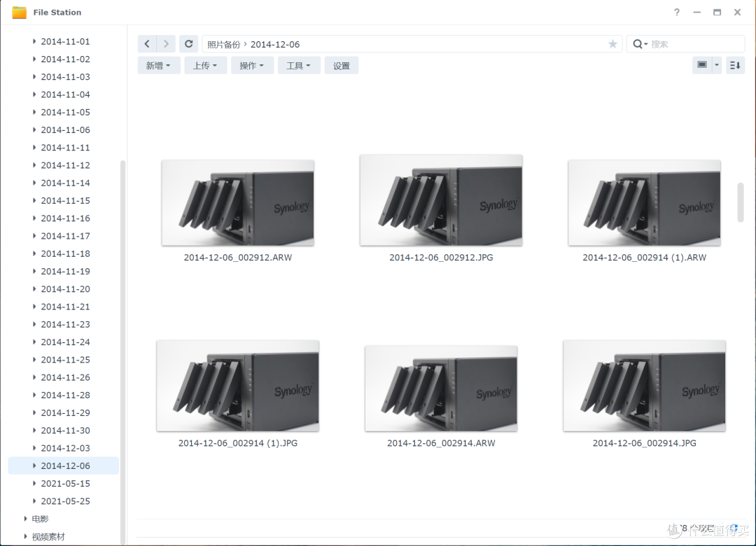Open File Station help

tap(676, 13)
